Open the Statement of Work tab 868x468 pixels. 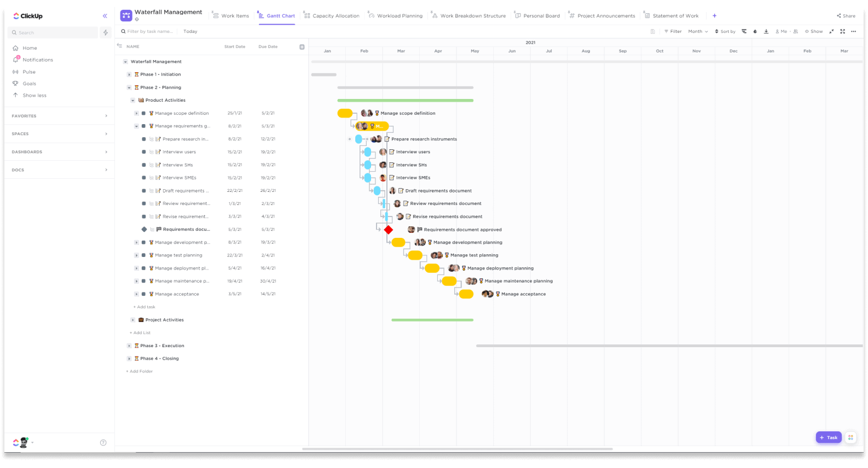[x=672, y=16]
